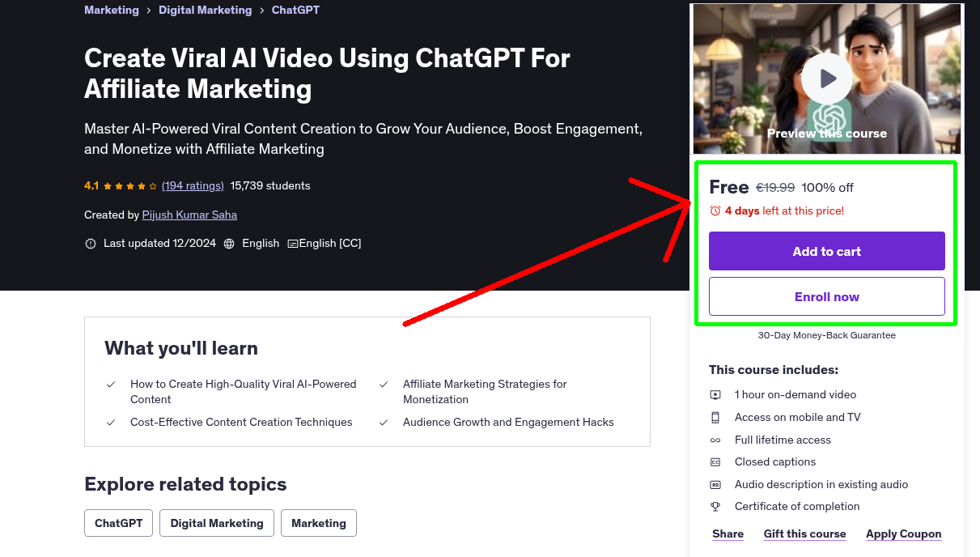The width and height of the screenshot is (980, 557).
Task: Click the mobile access icon
Action: point(715,418)
